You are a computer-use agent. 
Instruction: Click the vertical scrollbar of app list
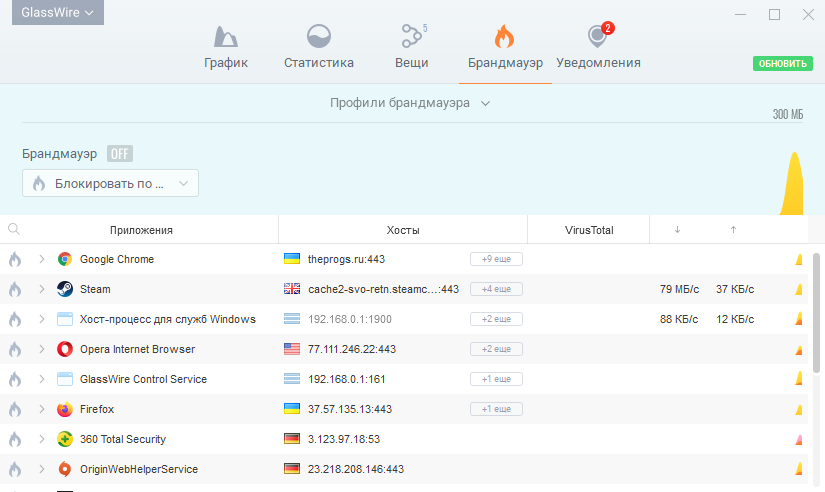(x=816, y=313)
